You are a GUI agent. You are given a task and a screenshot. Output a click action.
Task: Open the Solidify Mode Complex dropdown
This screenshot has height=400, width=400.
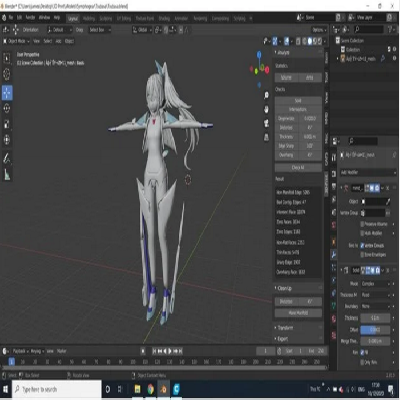[x=375, y=284]
